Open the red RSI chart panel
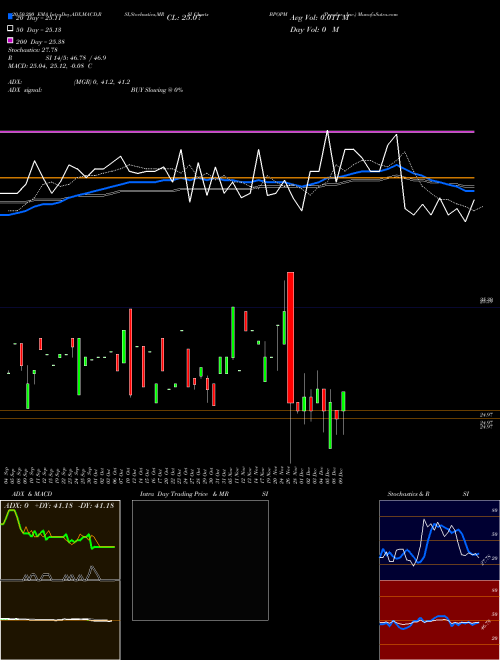This screenshot has height=660, width=500. (x=439, y=620)
